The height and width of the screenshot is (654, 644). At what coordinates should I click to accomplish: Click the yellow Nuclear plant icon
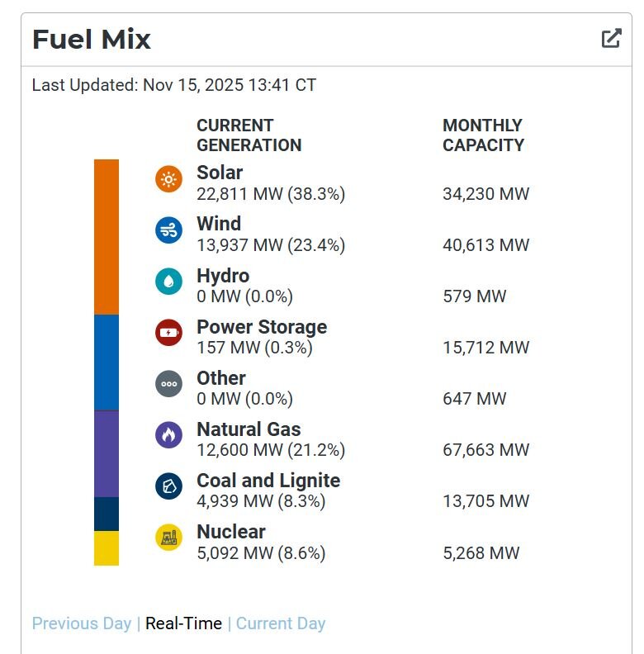pyautogui.click(x=168, y=538)
